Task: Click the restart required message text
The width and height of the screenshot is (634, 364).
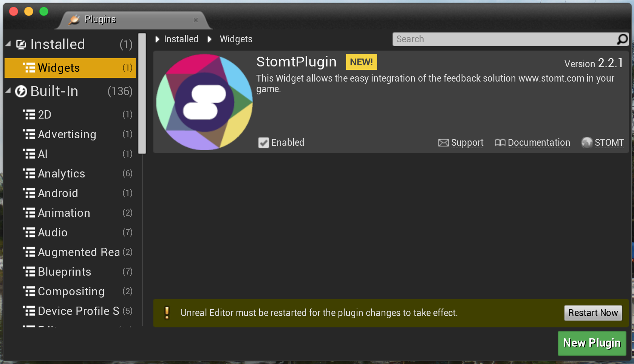Action: [x=319, y=313]
